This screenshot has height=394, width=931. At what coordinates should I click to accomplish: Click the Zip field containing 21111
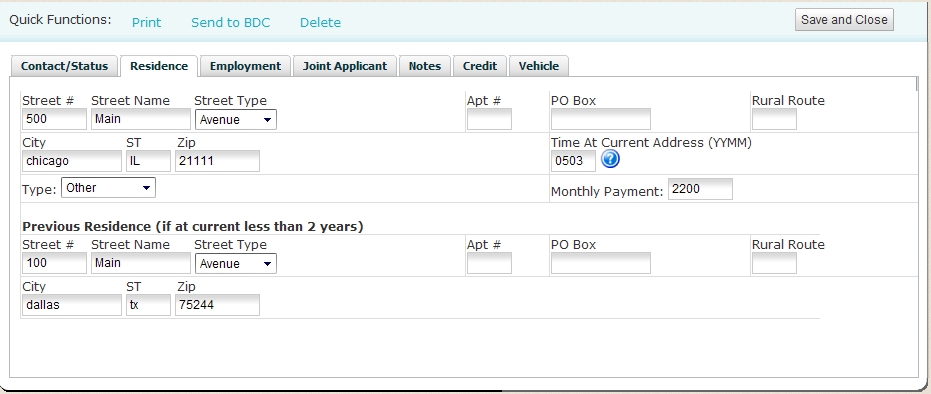tap(217, 161)
